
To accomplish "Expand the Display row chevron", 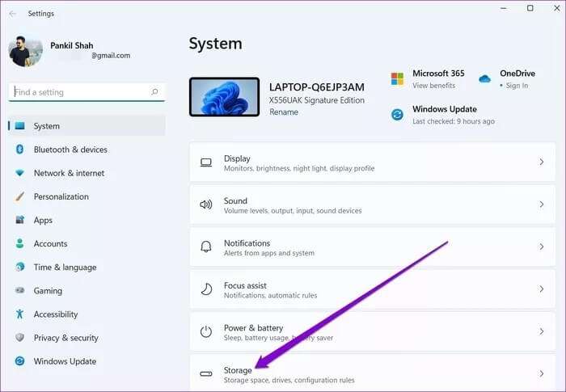I will (542, 162).
